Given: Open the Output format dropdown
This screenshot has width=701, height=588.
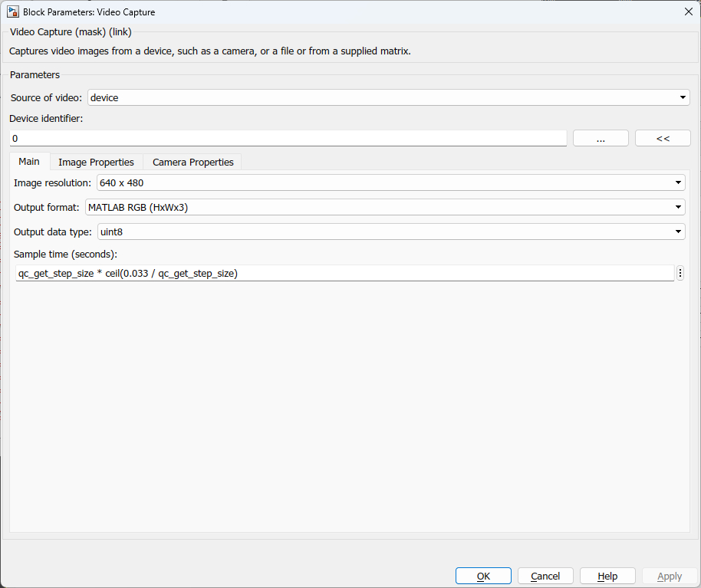Looking at the screenshot, I should click(677, 207).
